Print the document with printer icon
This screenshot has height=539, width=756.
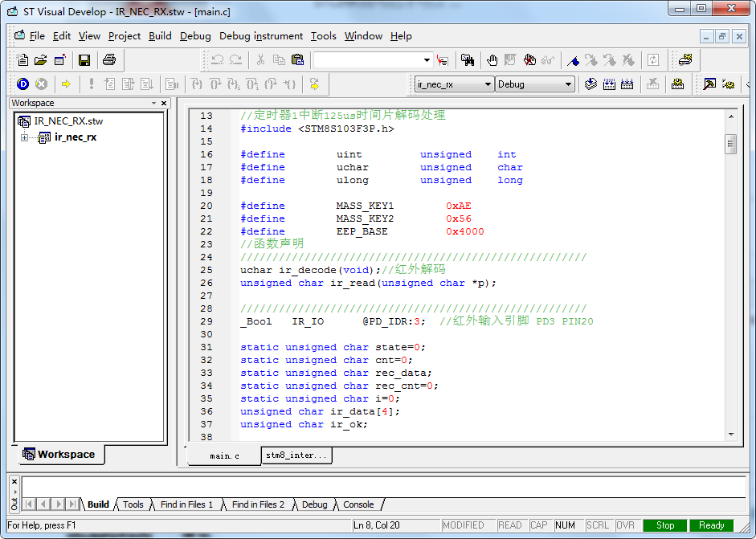click(109, 59)
